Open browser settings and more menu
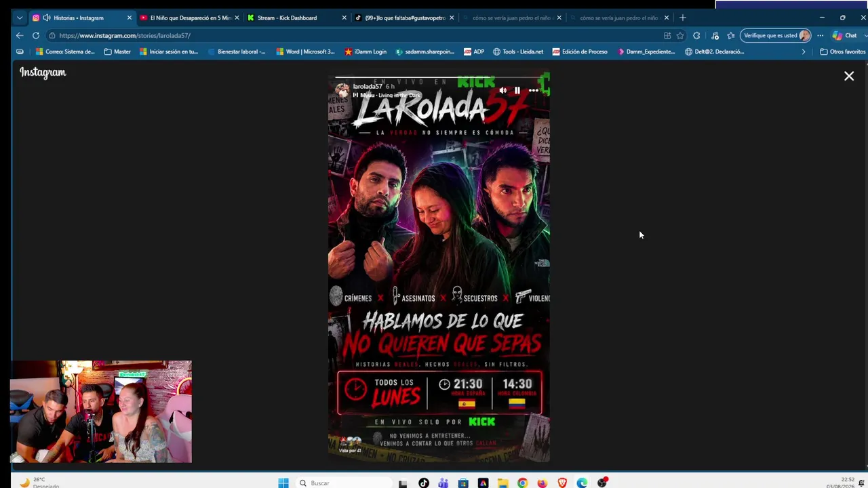The height and width of the screenshot is (488, 868). [821, 35]
